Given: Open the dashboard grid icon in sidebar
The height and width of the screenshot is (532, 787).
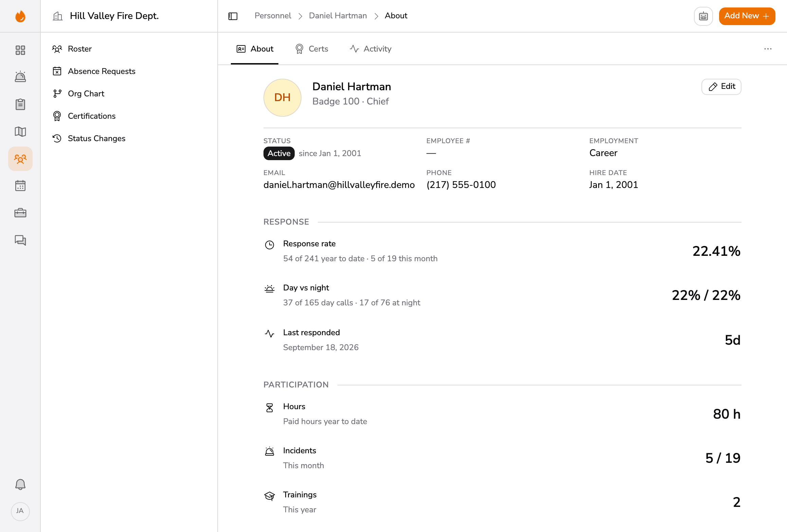Looking at the screenshot, I should click(x=20, y=50).
